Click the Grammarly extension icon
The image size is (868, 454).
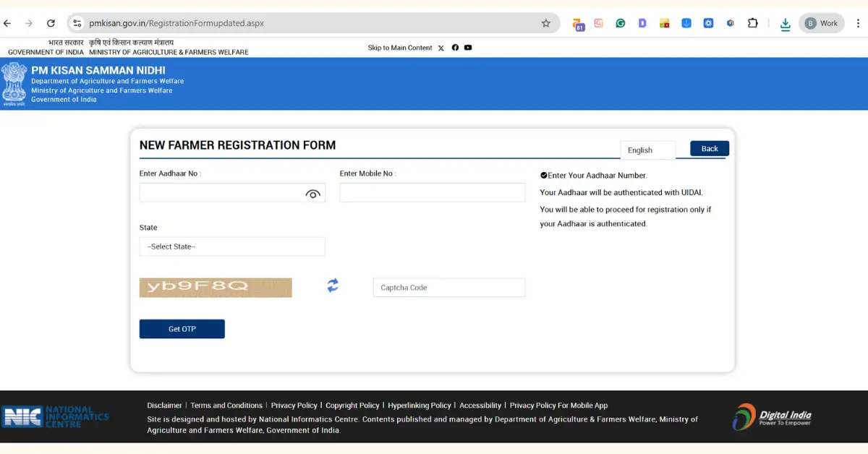coord(621,23)
